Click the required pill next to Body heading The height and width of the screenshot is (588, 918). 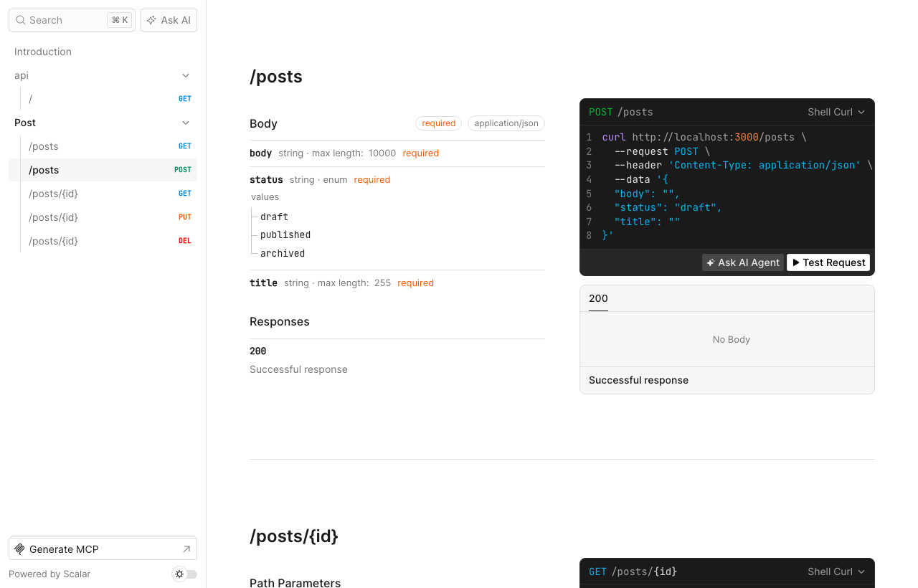tap(438, 123)
